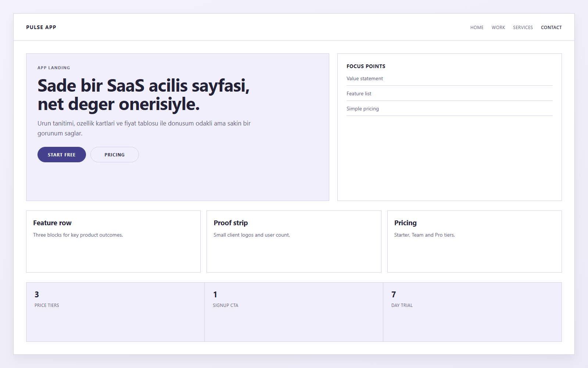Click the PULSE APP logo text
Screen dimensions: 588x368
(x=41, y=27)
